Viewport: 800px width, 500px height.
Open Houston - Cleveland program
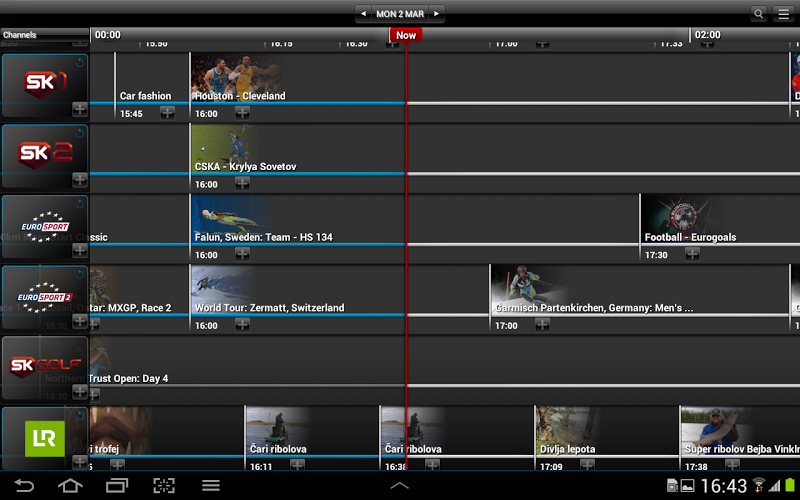[240, 96]
